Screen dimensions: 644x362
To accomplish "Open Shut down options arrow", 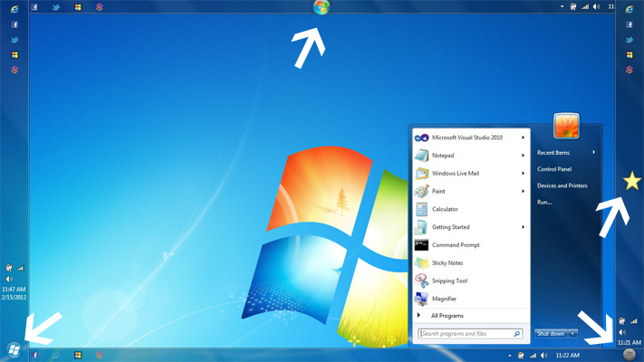I will [x=572, y=334].
